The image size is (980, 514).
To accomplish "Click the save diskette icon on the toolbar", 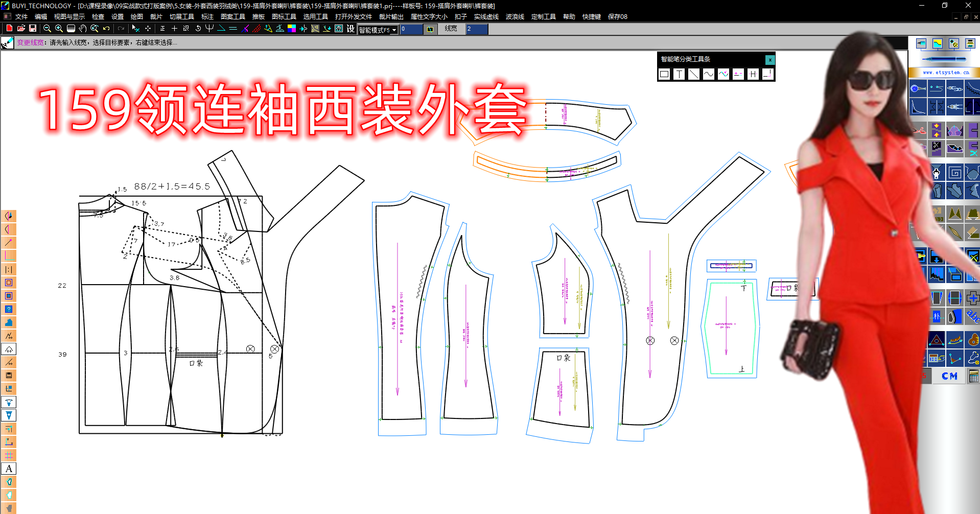I will point(33,29).
